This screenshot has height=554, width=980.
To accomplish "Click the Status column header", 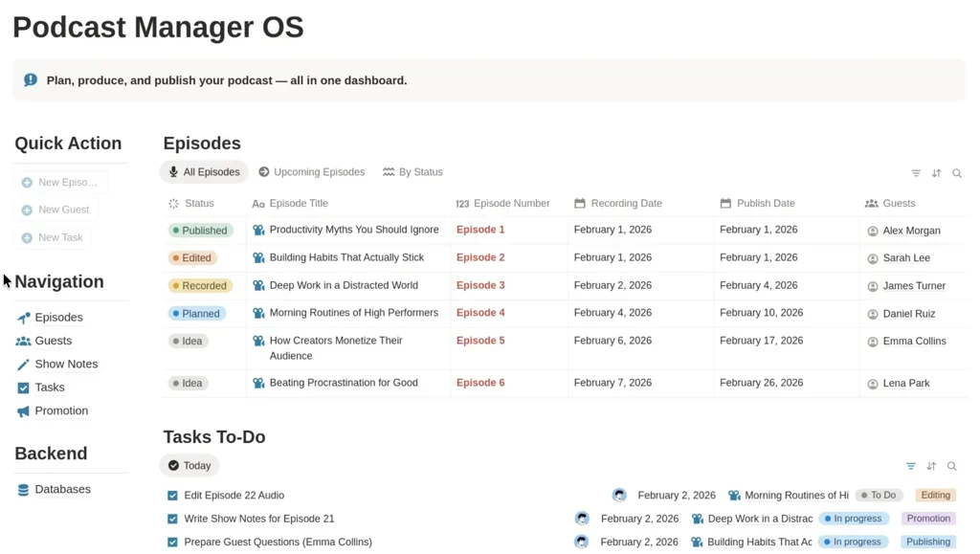I will [191, 203].
